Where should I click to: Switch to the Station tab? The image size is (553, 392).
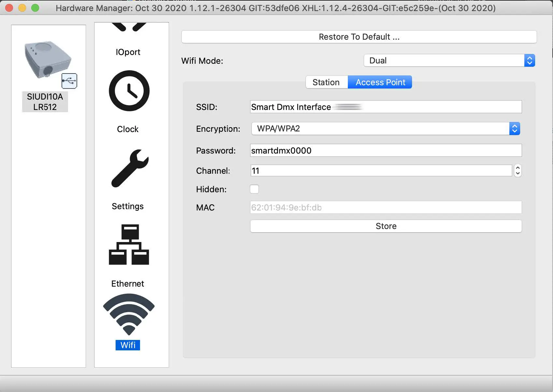pos(327,82)
